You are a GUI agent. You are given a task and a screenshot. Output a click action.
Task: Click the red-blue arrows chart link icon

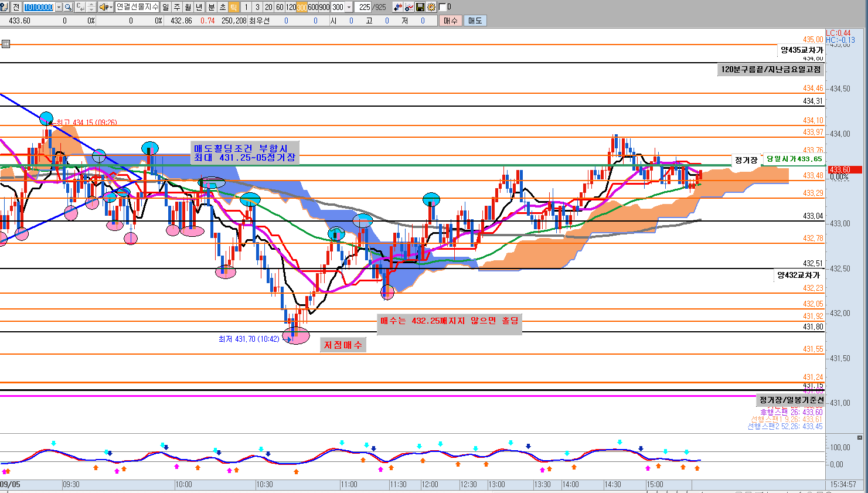pos(398,7)
